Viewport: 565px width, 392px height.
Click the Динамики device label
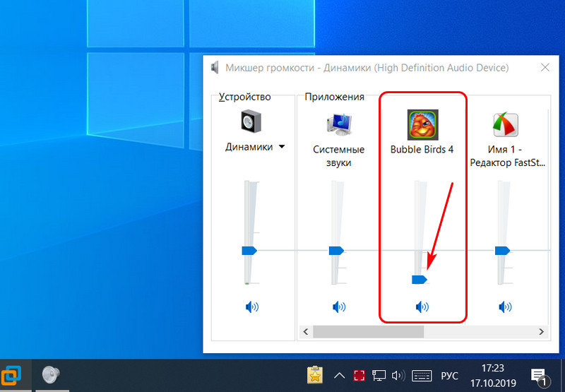point(249,147)
